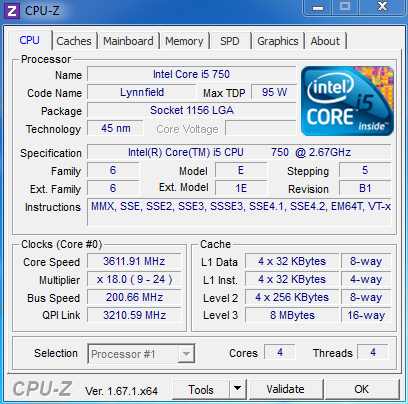Click the Specification field with 2.67GHz
The image size is (408, 404).
click(x=239, y=152)
